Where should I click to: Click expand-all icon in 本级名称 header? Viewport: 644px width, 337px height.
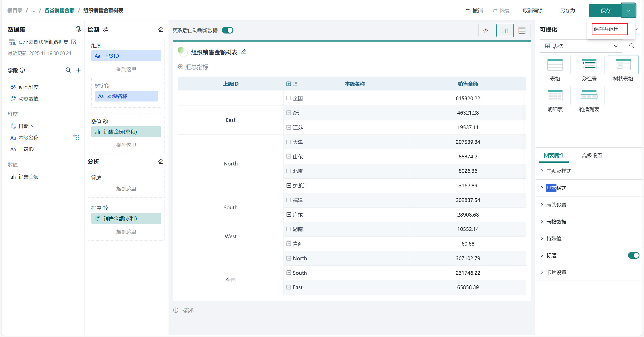pyautogui.click(x=289, y=84)
